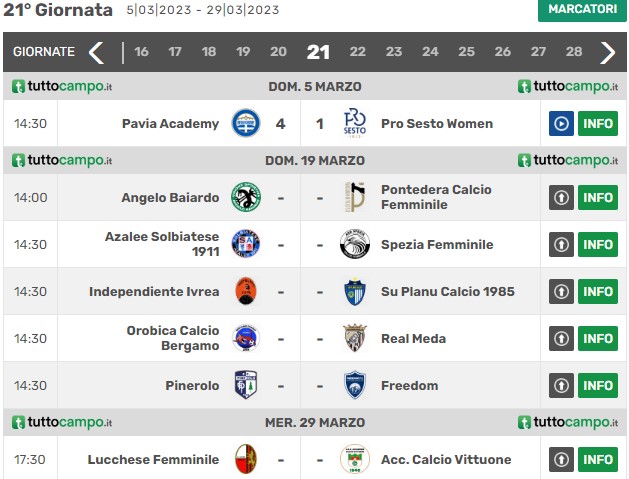Image resolution: width=629 pixels, height=479 pixels.
Task: Open INFO for Orobica Calcio Bergamo match
Action: click(598, 339)
